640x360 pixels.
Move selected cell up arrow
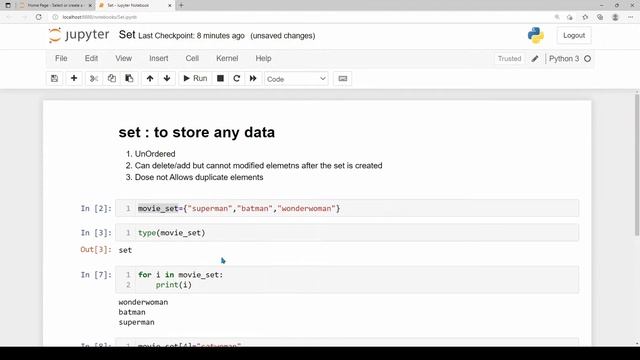(x=150, y=78)
